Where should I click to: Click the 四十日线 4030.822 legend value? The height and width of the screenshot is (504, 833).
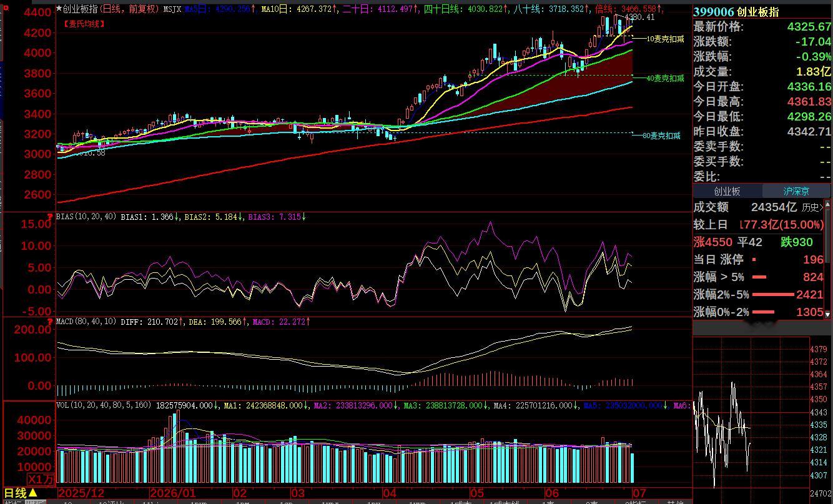(466, 9)
